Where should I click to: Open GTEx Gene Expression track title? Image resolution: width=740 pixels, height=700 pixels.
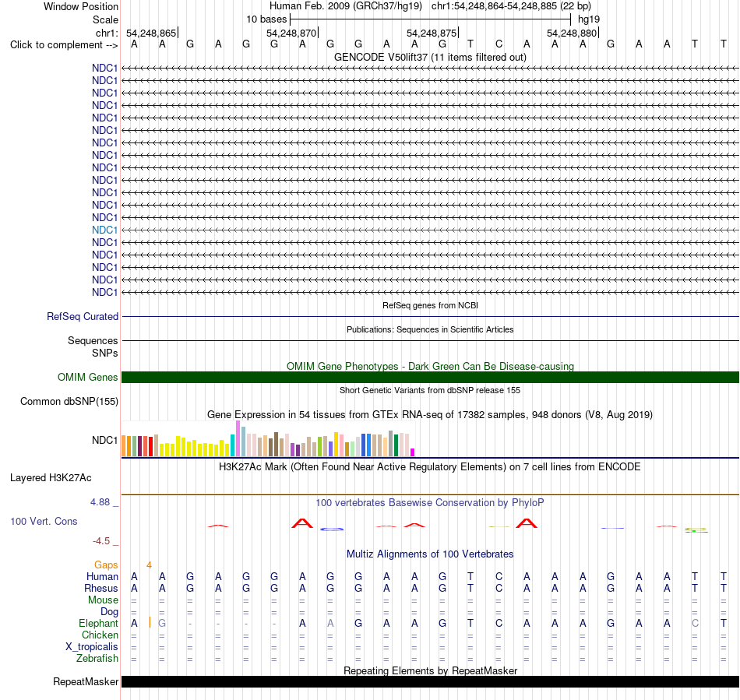430,414
